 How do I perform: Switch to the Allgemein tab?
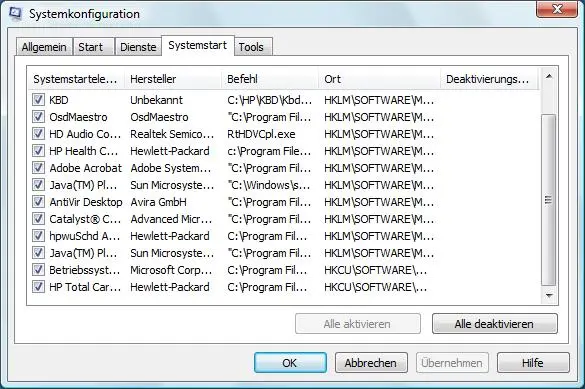click(44, 47)
